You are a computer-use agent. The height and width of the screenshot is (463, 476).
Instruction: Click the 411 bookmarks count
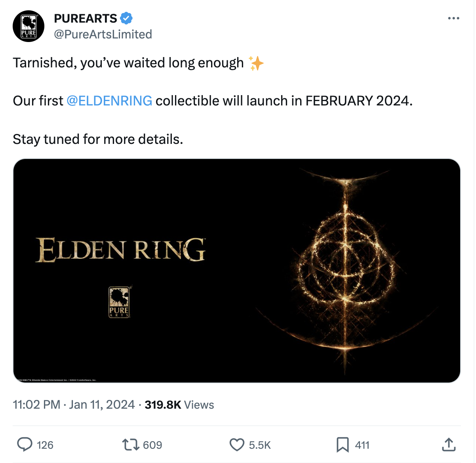[362, 445]
